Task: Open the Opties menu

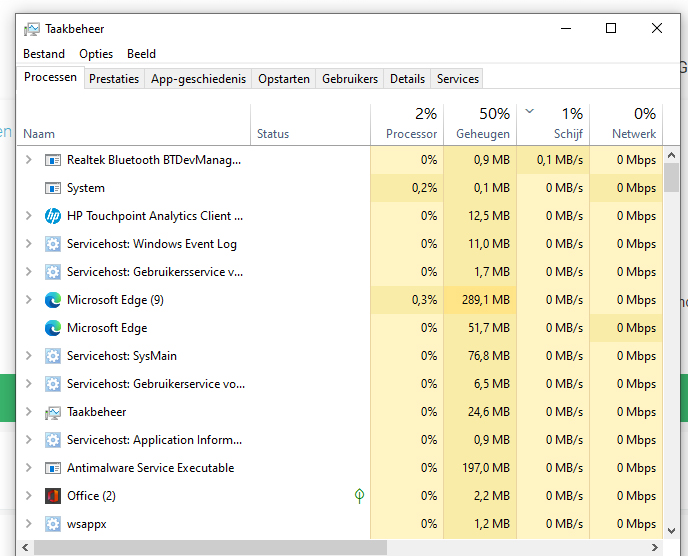Action: tap(96, 54)
